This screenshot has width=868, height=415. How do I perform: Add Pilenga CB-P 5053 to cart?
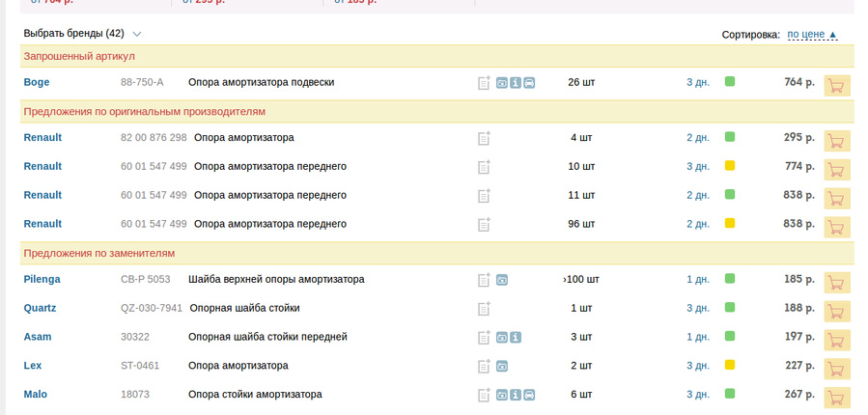click(x=837, y=283)
